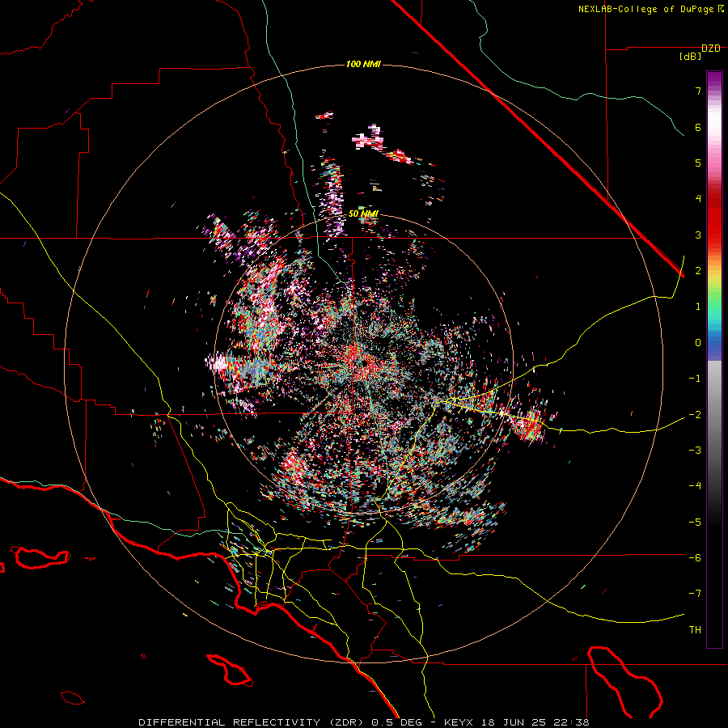This screenshot has height=728, width=728.
Task: Pick the -3 tick label in legend
Action: click(x=695, y=451)
